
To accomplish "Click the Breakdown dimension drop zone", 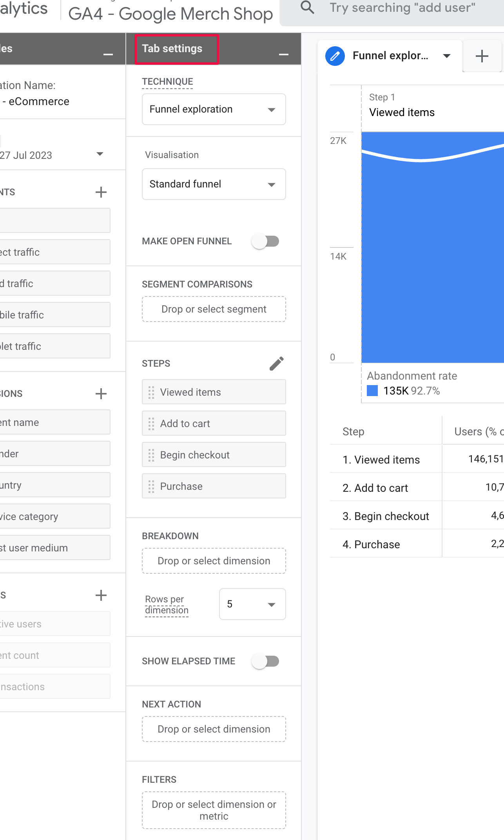I will tap(214, 561).
